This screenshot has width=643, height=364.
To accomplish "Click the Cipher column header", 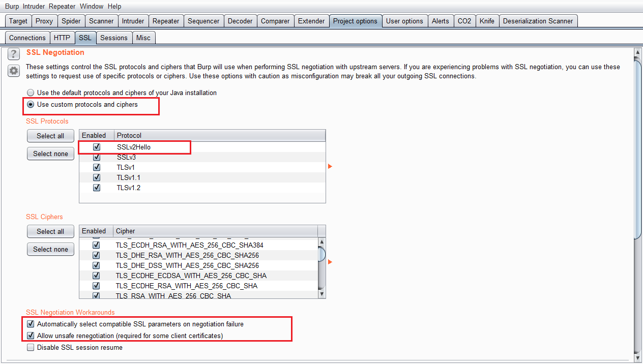I will point(216,231).
